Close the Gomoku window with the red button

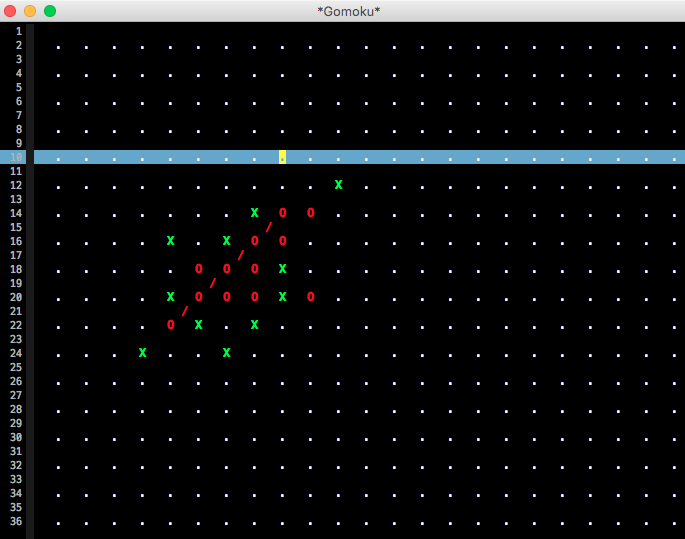[10, 11]
